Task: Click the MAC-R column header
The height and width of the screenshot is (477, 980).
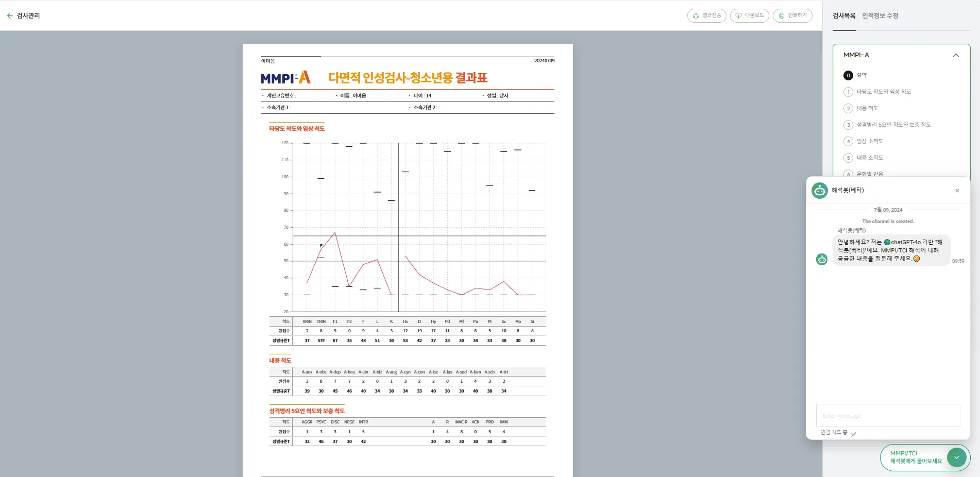Action: click(x=462, y=422)
